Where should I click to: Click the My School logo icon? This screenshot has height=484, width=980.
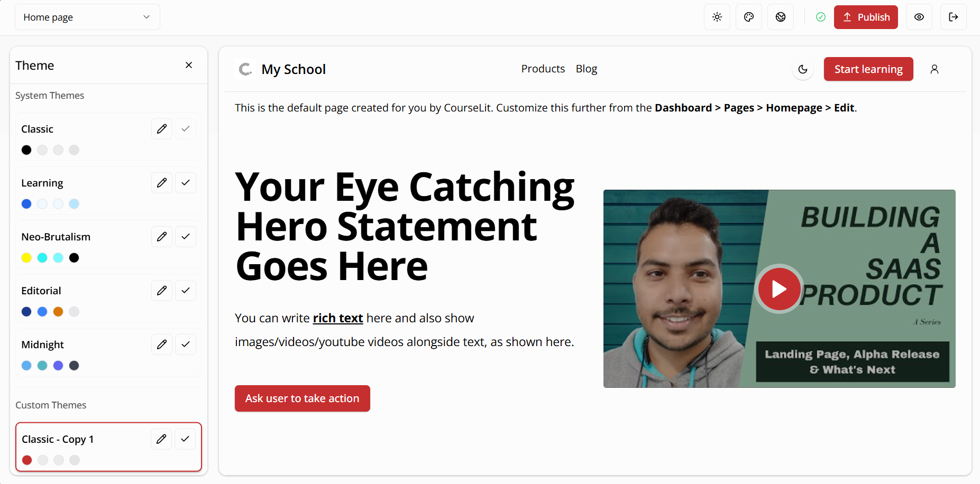tap(245, 69)
